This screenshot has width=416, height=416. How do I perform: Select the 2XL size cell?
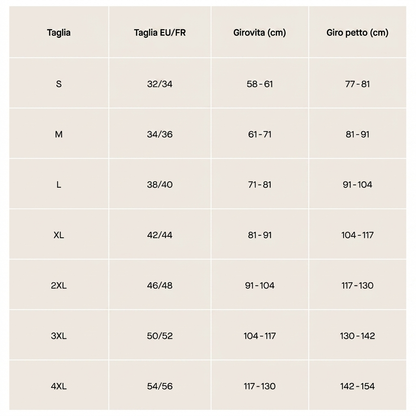coord(59,285)
